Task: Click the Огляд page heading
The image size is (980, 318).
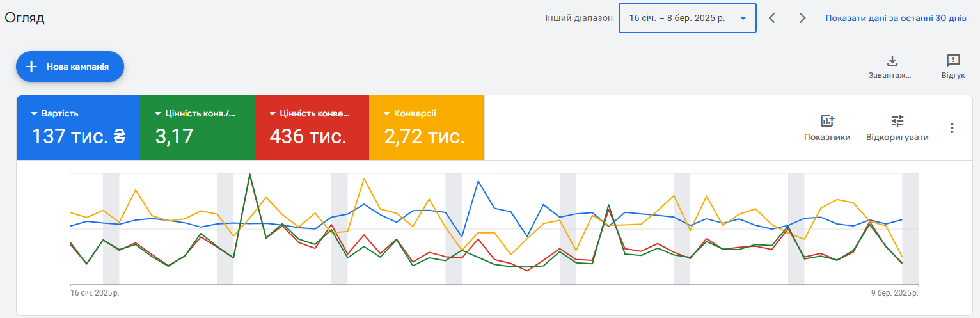Action: tap(24, 18)
